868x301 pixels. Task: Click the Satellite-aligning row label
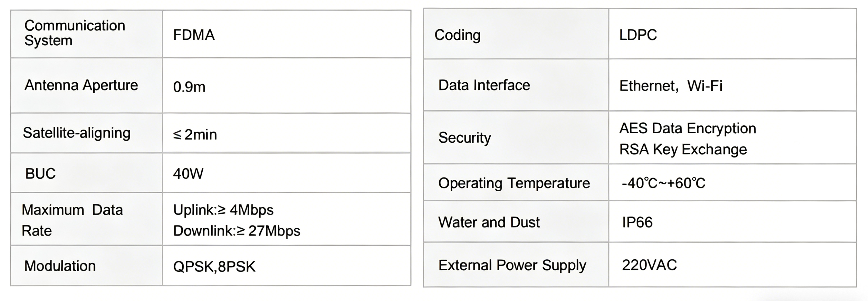pos(76,133)
